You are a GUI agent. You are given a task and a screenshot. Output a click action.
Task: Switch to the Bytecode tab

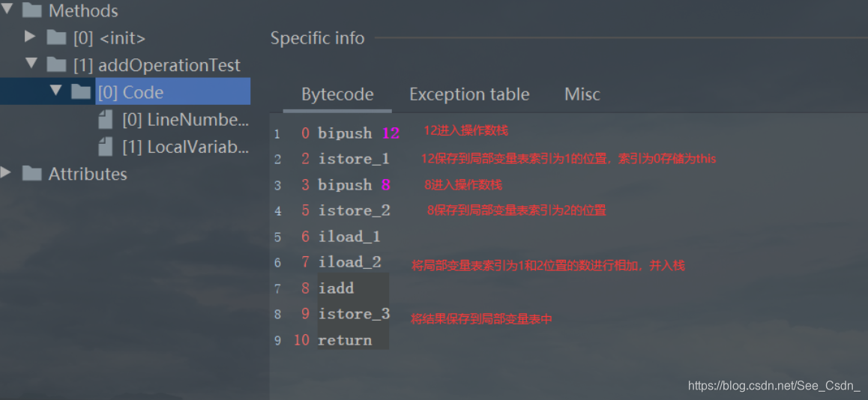(337, 94)
